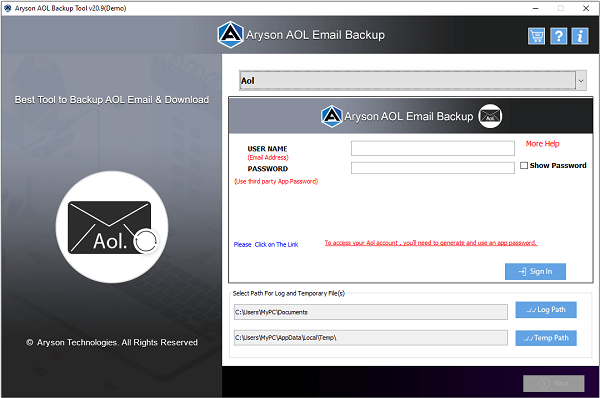600x398 pixels.
Task: Click 'Select Path For Log and Temporary File(s)' label
Action: (289, 294)
